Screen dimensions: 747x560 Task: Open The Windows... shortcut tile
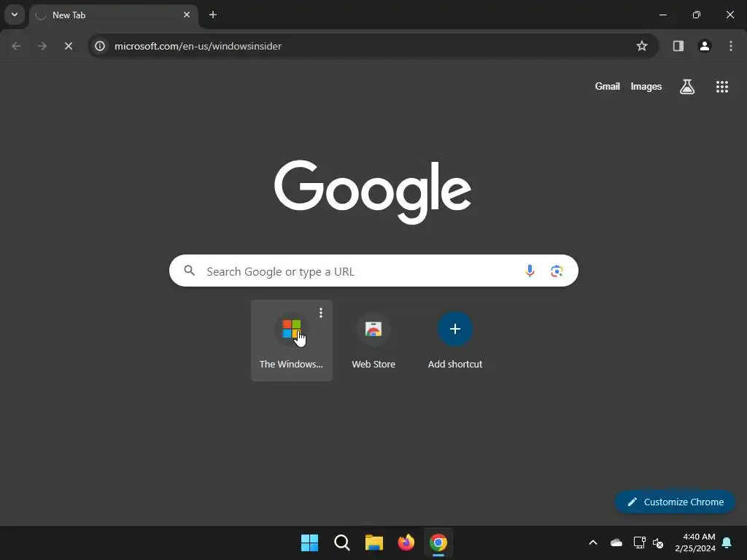292,341
